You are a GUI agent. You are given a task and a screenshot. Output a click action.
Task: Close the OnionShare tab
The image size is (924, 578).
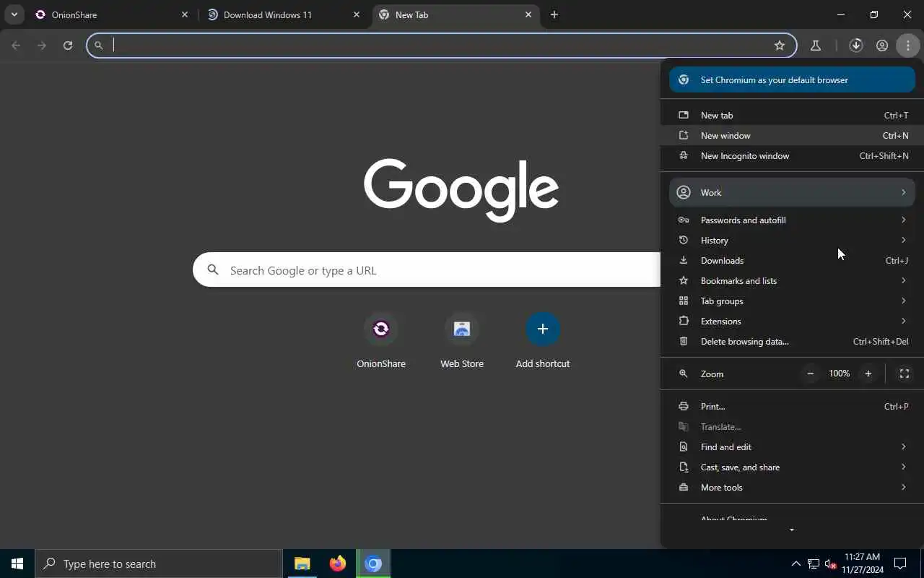(x=185, y=14)
